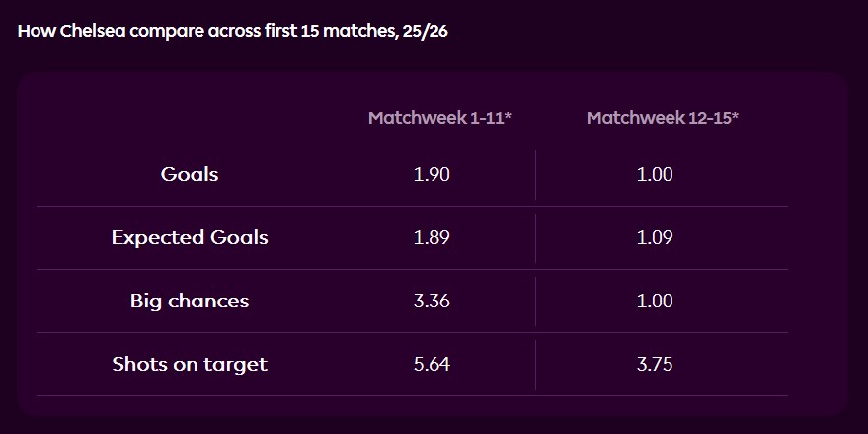Click the vertical divider in the Goals row
Viewport: 868px width, 434px height.
pyautogui.click(x=535, y=175)
